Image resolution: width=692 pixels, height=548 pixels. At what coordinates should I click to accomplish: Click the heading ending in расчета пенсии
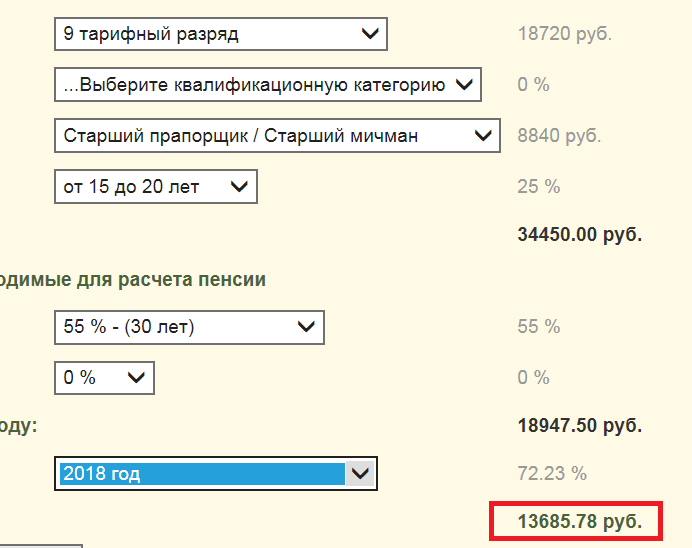point(133,280)
